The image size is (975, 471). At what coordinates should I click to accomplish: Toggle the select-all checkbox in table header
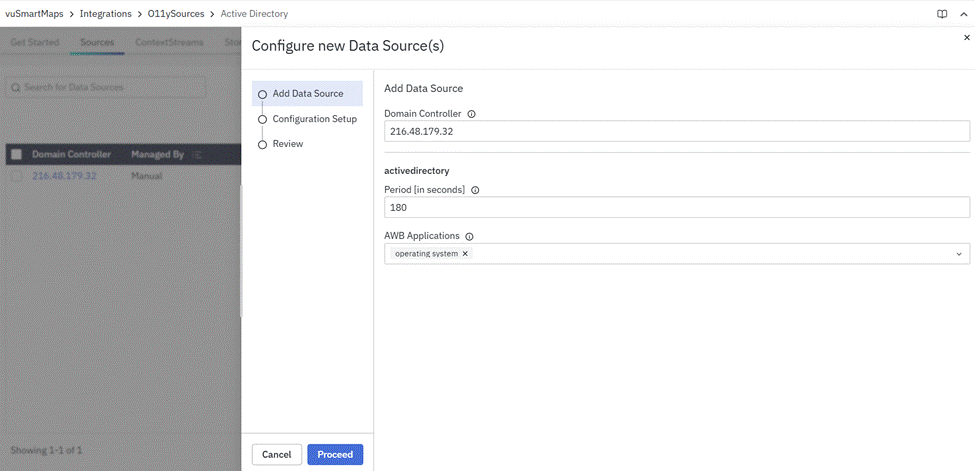click(16, 155)
